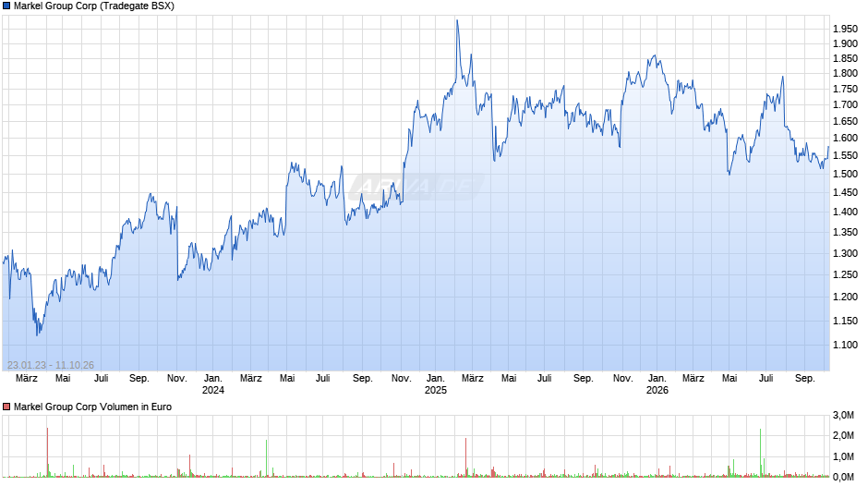This screenshot has height=486, width=868.
Task: Click the first 'Nov.' label before 2024
Action: (x=177, y=378)
